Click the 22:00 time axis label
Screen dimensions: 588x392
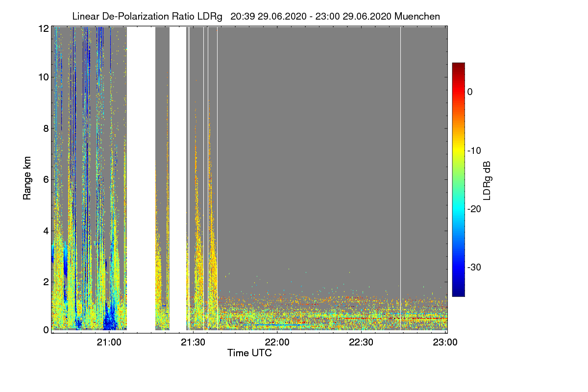coord(278,342)
